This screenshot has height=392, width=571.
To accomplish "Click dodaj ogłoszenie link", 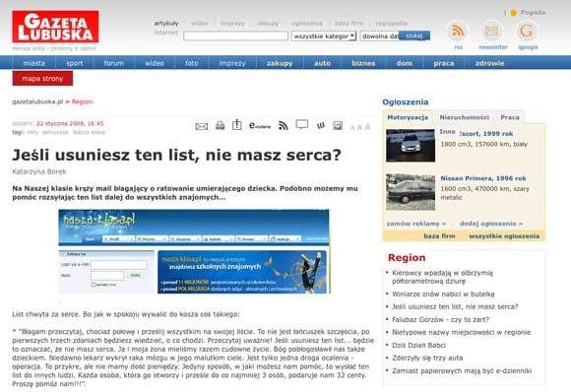I will [491, 224].
